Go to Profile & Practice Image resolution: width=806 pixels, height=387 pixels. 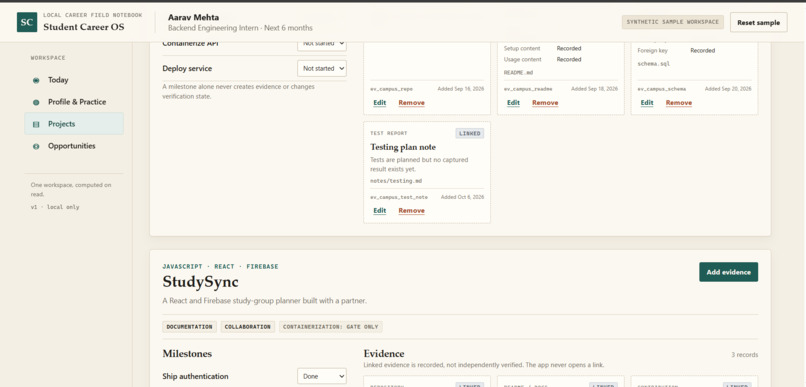click(74, 102)
